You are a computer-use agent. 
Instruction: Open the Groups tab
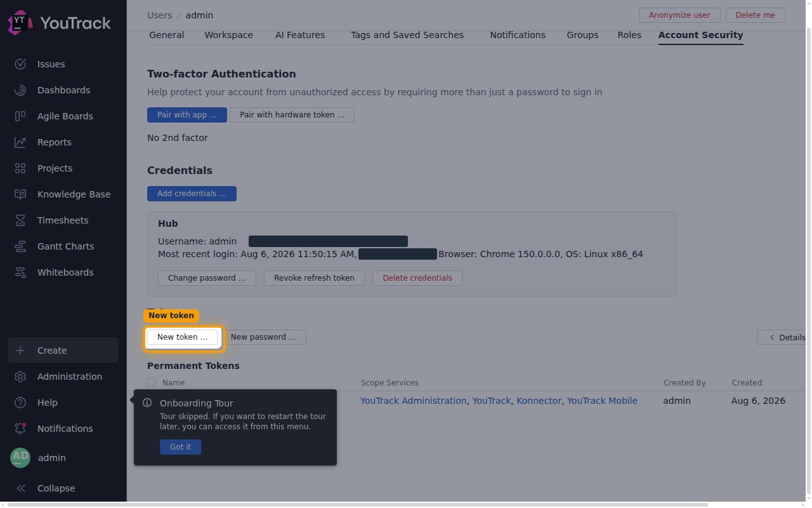582,35
